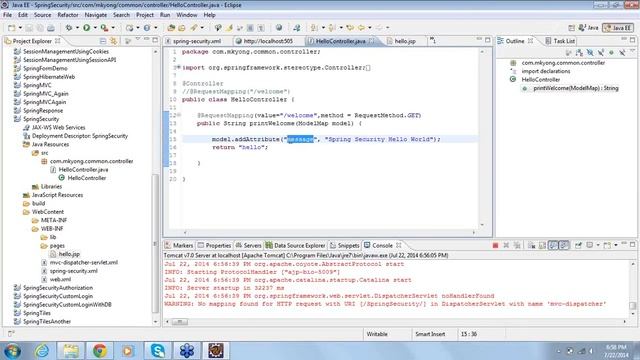Screen dimensions: 640x360
Task: Toggle Show Console on Standard Out change
Action: pos(553,245)
